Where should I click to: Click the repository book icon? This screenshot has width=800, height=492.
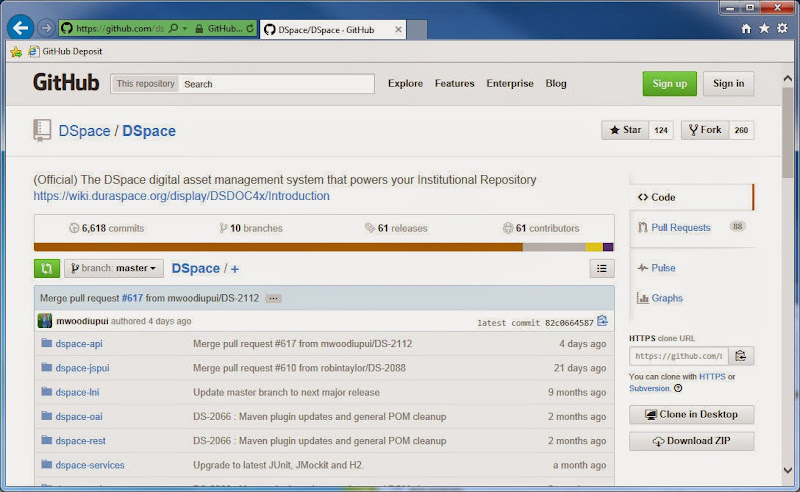pos(42,130)
